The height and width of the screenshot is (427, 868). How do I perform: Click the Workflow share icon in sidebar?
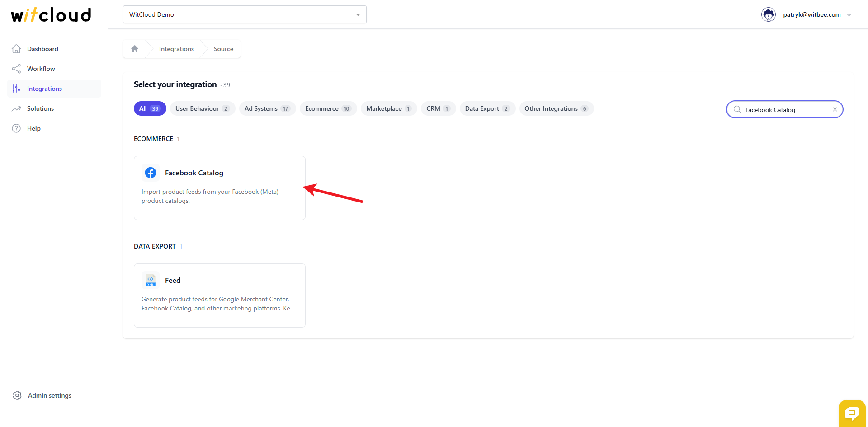tap(16, 69)
